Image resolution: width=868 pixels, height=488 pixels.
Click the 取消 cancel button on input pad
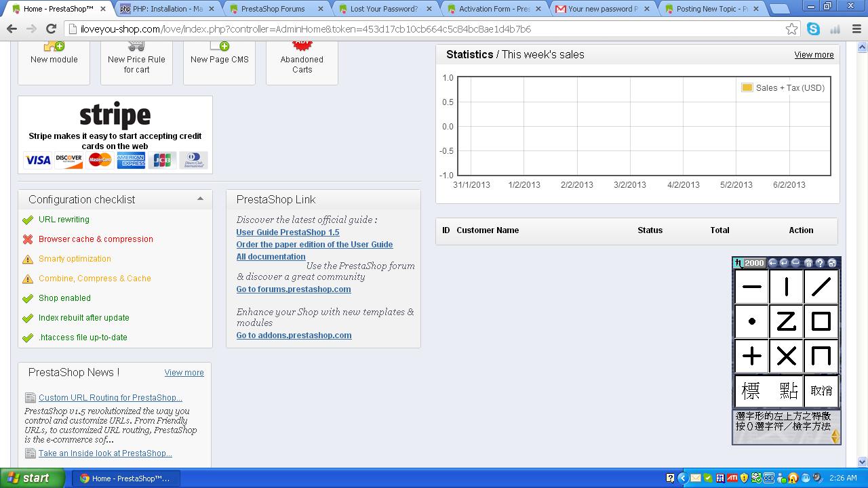click(821, 391)
